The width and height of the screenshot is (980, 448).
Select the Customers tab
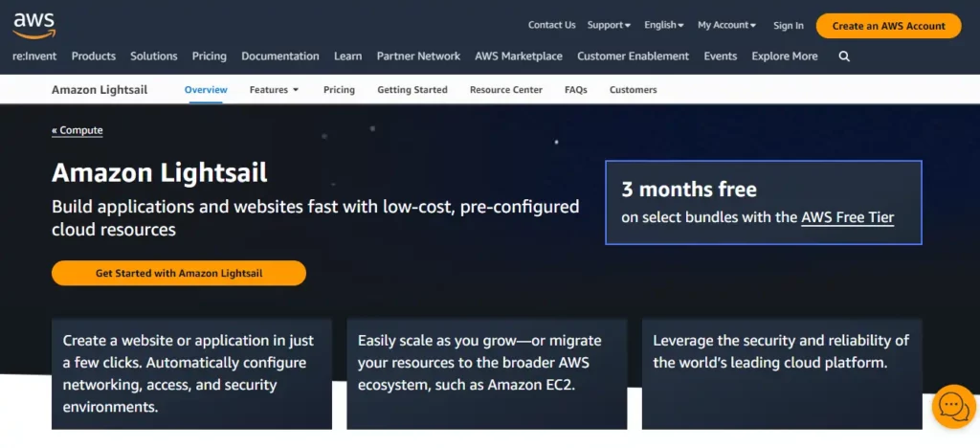point(634,90)
